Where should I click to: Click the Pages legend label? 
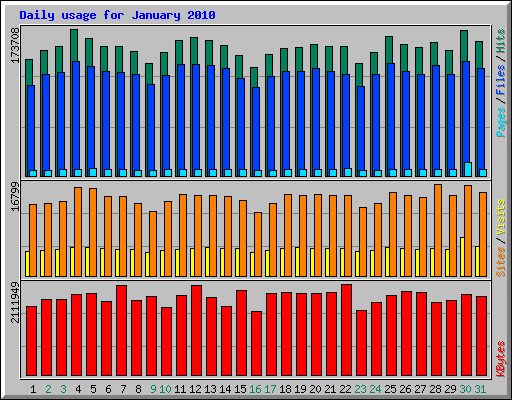501,122
